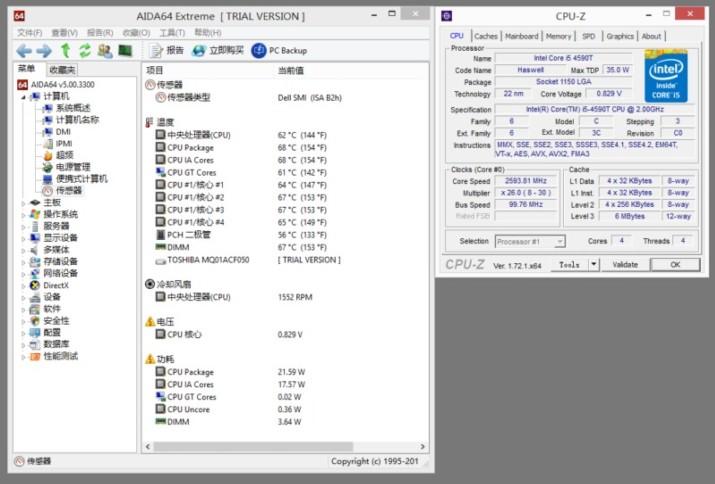Screen dimensions: 715x484
Task: Switch to the 收藏夹 tab
Action: pyautogui.click(x=62, y=70)
